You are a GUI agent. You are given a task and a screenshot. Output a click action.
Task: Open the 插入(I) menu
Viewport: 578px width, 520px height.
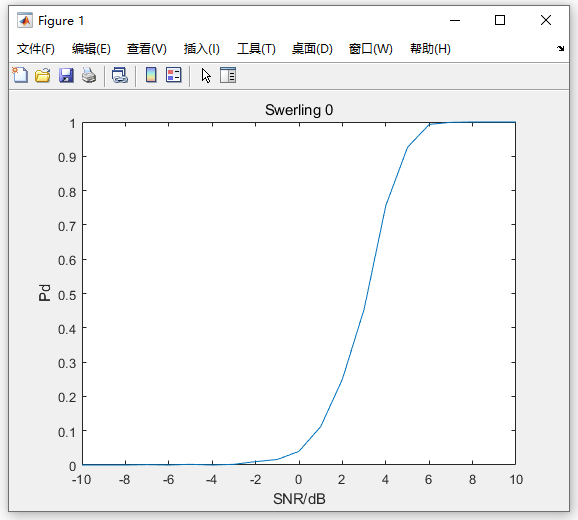(202, 49)
